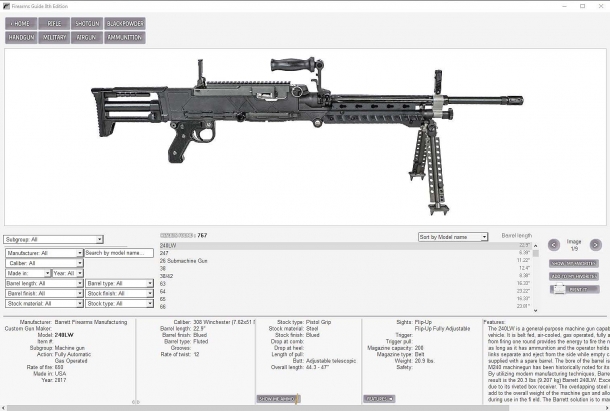
Task: Click the model list scrollbar thumb
Action: pyautogui.click(x=536, y=253)
